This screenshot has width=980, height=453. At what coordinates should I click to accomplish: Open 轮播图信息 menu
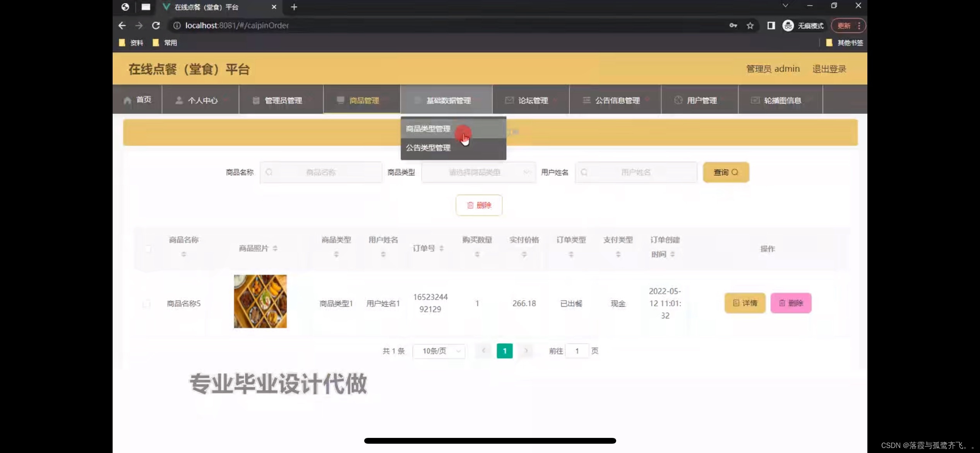click(780, 100)
